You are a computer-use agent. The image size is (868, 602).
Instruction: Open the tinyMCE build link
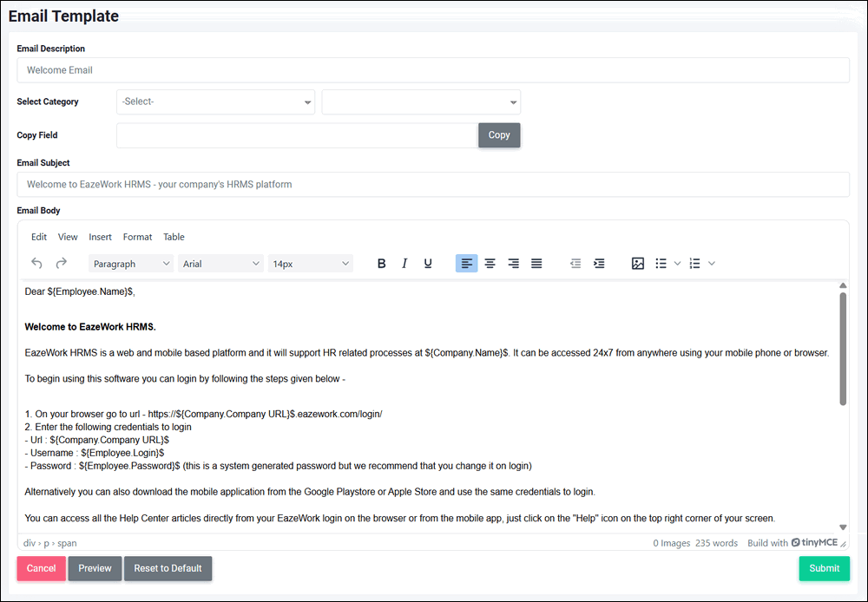792,543
